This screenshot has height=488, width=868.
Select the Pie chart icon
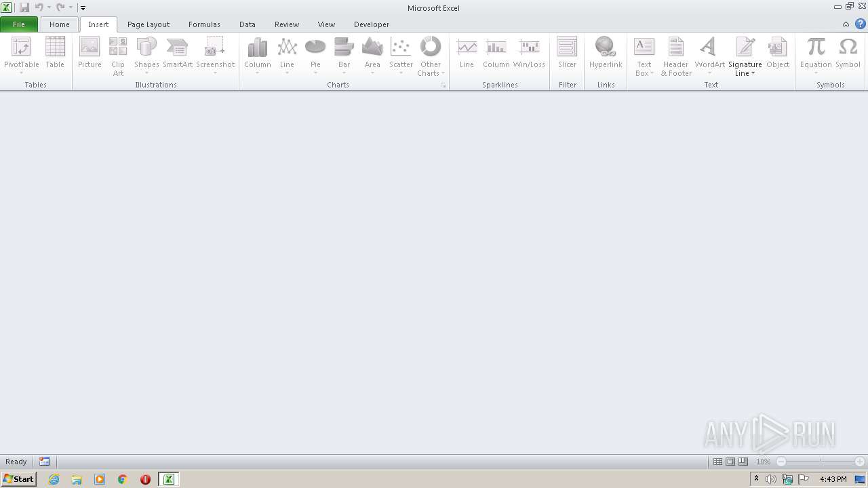[x=315, y=47]
